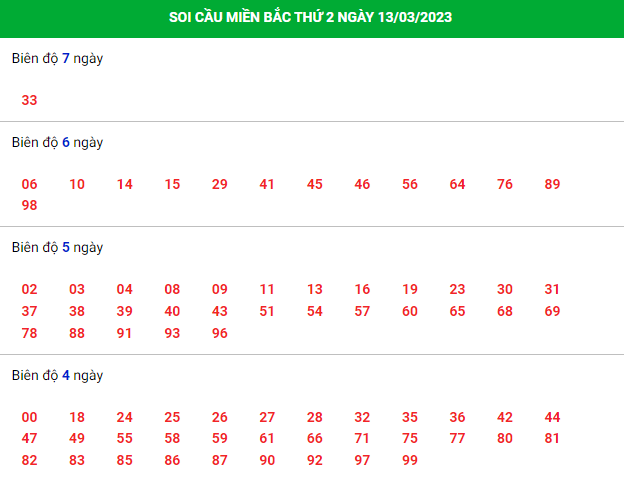Click number 23 in the 5-day list
Screen dimensions: 624x479
[457, 289]
